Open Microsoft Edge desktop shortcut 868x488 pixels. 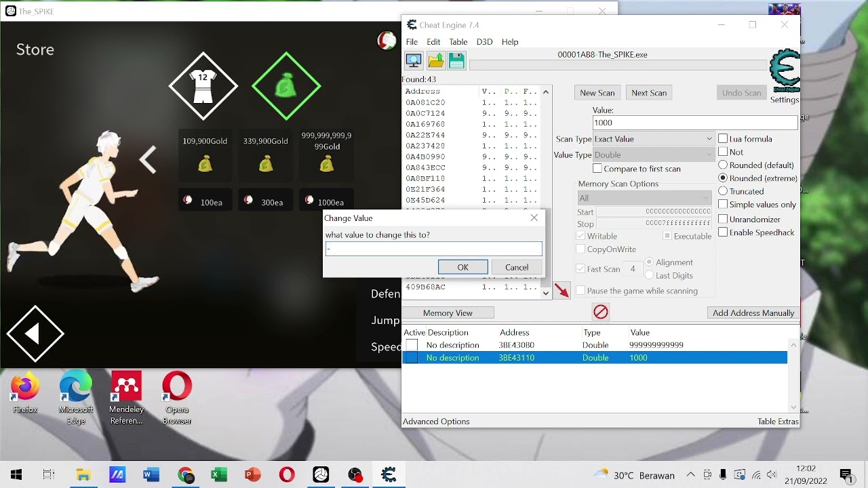click(76, 398)
